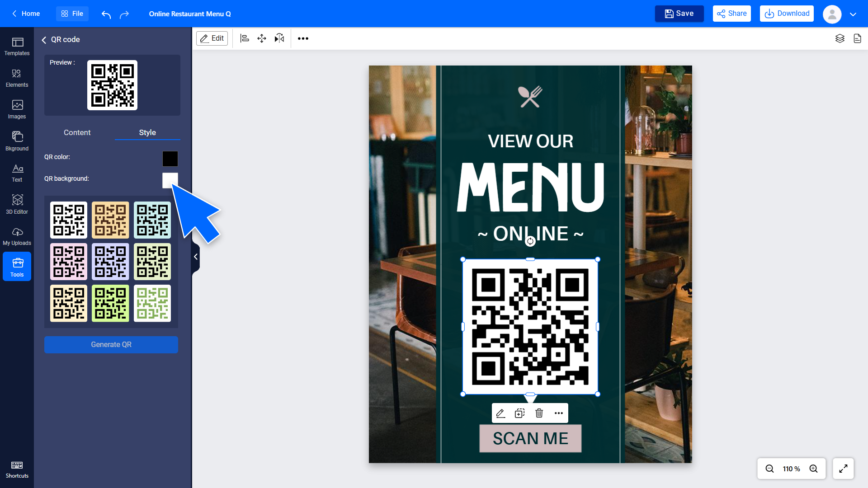
Task: Open the black QR color swatch
Action: point(170,159)
